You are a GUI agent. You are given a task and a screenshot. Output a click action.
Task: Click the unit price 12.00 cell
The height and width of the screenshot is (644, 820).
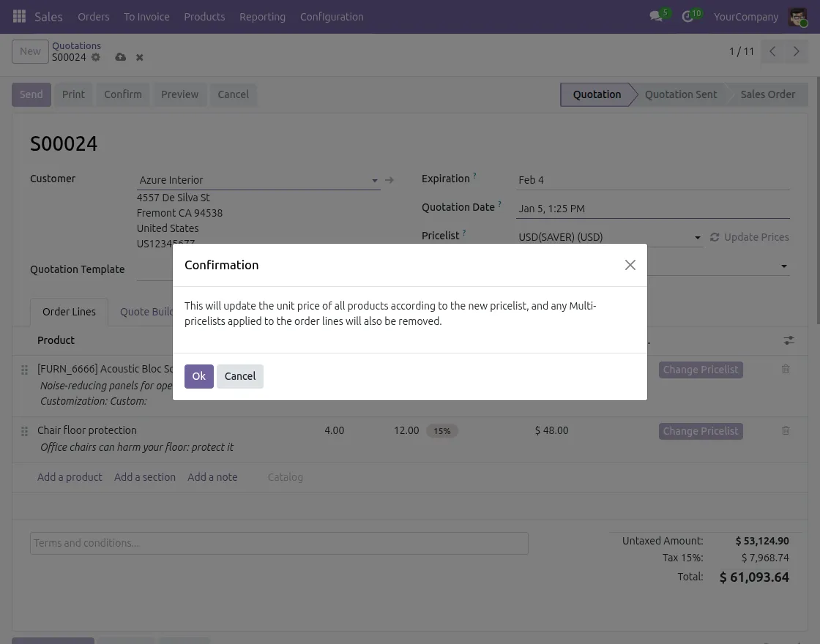pyautogui.click(x=406, y=431)
